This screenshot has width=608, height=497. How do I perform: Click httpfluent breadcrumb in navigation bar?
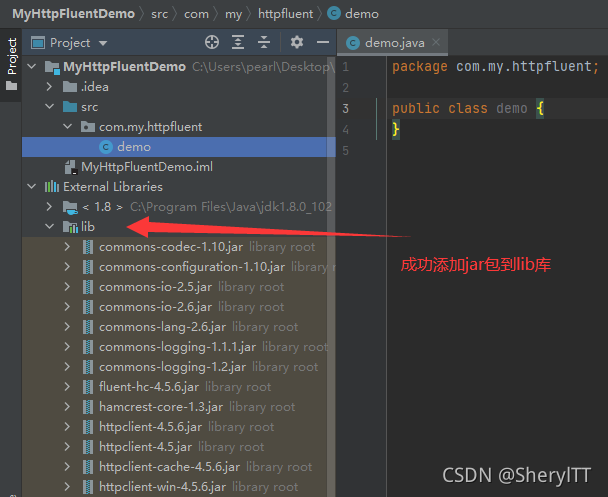[x=285, y=14]
